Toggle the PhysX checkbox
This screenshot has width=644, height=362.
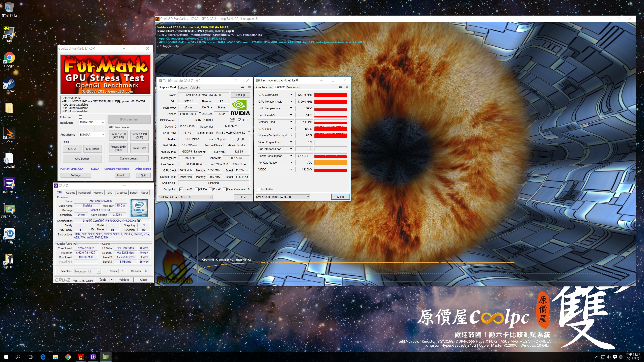pyautogui.click(x=211, y=189)
